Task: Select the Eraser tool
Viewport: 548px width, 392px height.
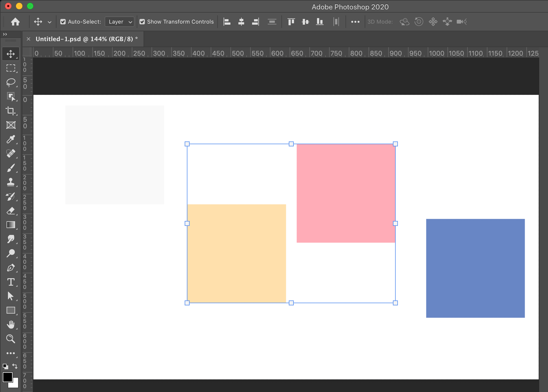Action: coord(11,211)
